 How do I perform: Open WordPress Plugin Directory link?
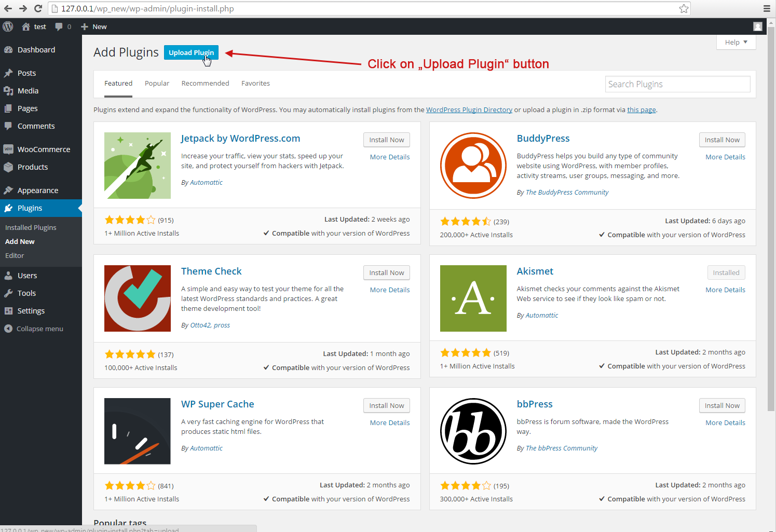tap(469, 110)
